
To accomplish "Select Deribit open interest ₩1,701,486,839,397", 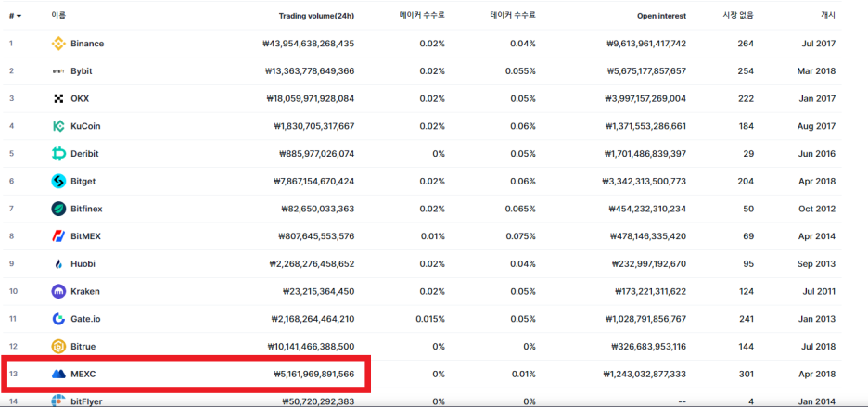I will 646,154.
